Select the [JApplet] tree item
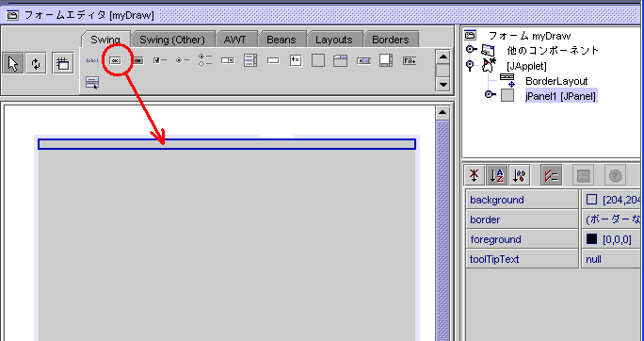This screenshot has height=341, width=644. [526, 66]
